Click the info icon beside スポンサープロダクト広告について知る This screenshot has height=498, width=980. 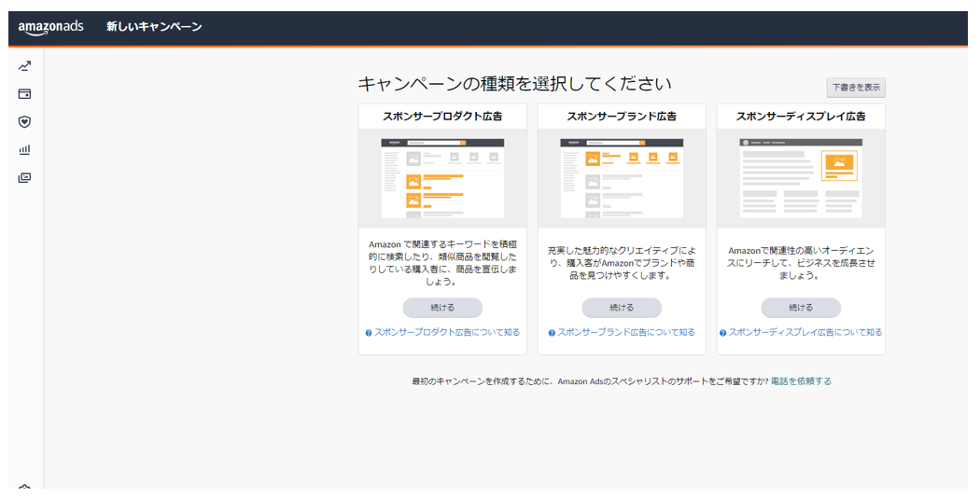369,333
